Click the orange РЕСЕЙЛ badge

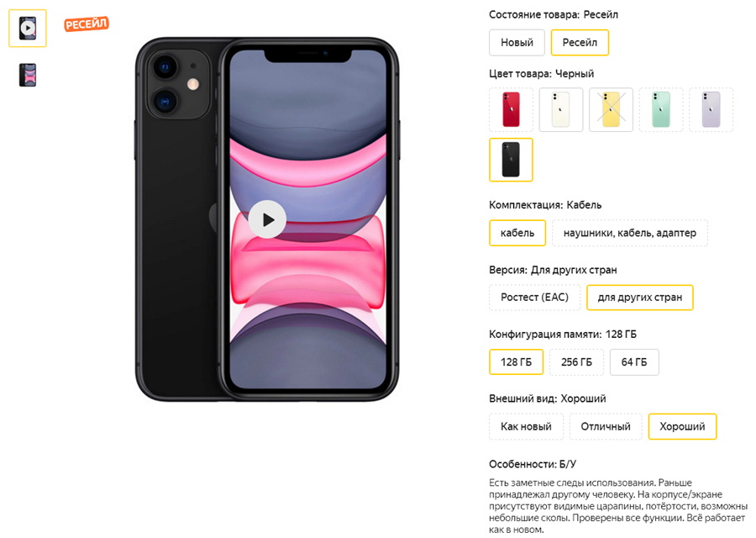87,24
